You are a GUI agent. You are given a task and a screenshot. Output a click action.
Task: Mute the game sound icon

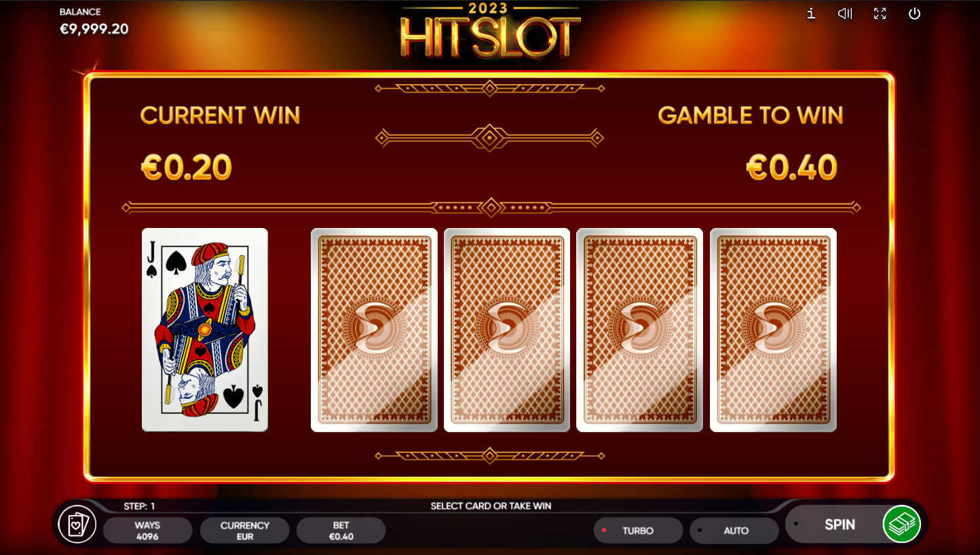845,14
